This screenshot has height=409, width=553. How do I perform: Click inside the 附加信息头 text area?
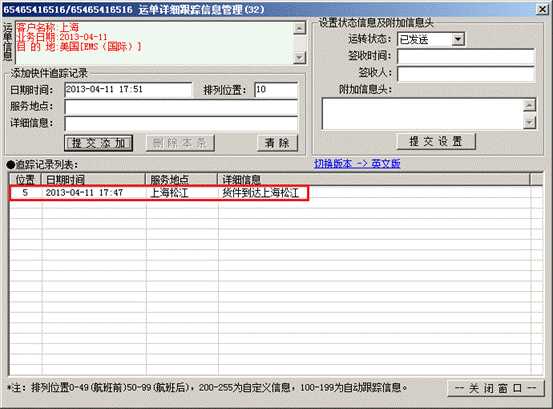point(423,114)
